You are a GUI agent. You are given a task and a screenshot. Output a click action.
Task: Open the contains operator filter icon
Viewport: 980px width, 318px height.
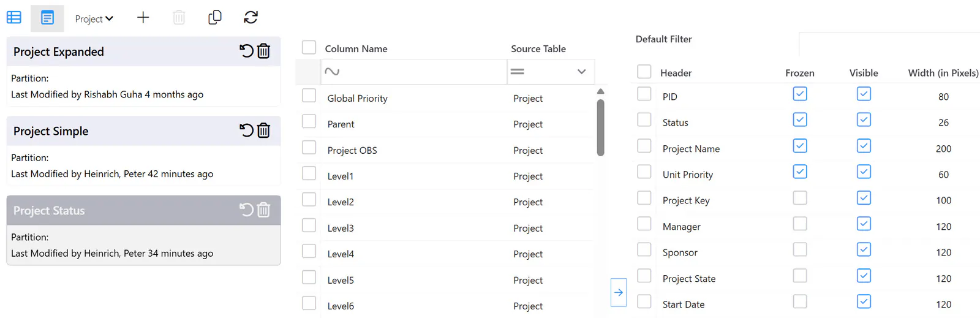[332, 72]
